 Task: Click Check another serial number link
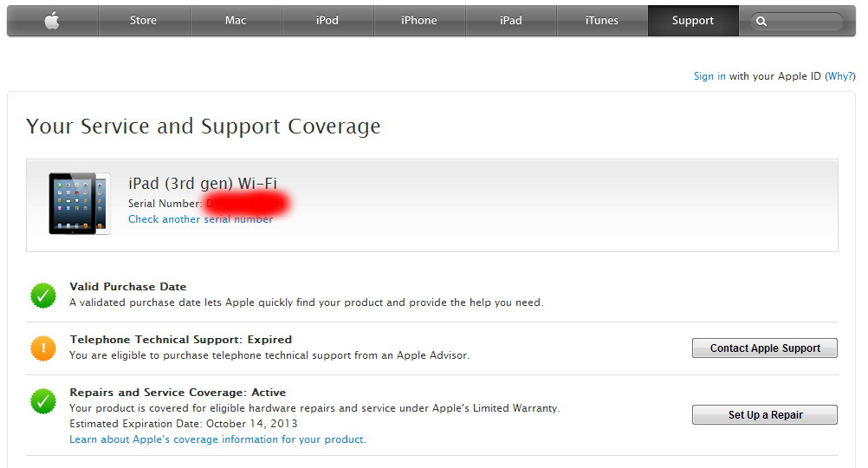coord(200,219)
